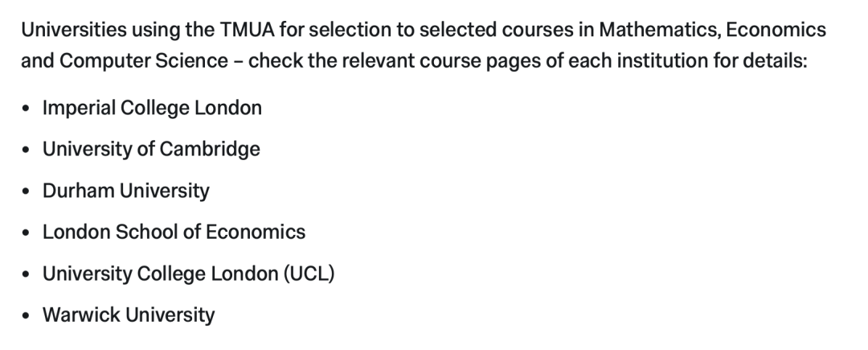This screenshot has height=350, width=868.
Task: Click the bullet beside Durham University
Action: click(x=27, y=192)
